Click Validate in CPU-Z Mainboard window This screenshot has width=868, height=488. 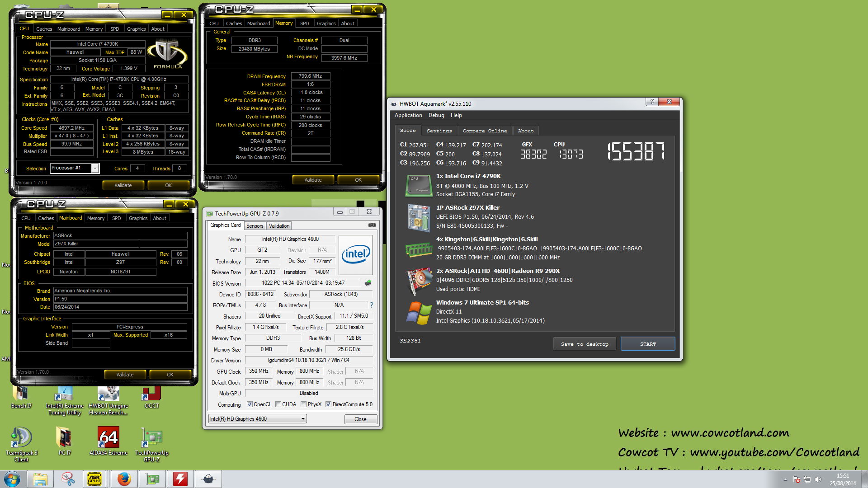tap(125, 375)
